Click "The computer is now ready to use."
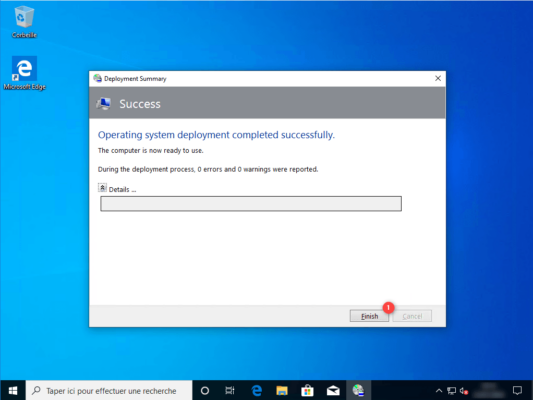 [x=151, y=151]
